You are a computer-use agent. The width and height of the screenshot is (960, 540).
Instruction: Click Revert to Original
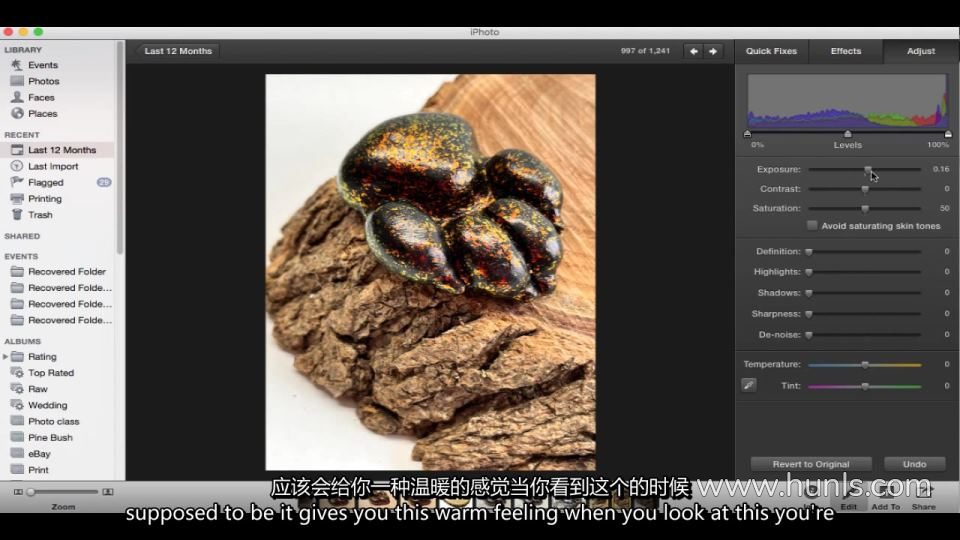[x=811, y=464]
